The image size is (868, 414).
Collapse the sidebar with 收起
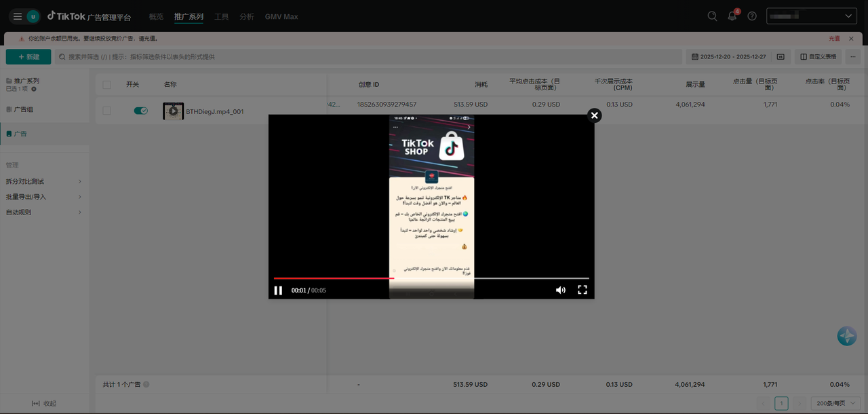point(44,403)
